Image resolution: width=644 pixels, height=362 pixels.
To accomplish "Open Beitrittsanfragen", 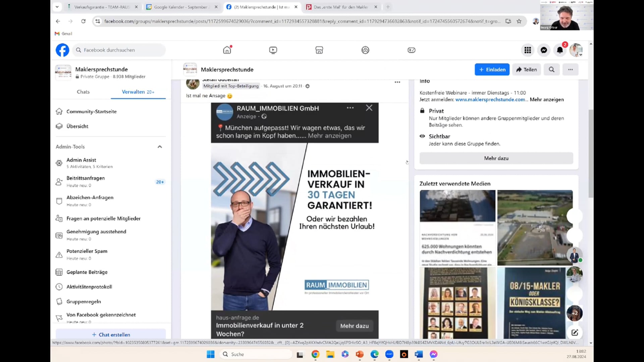I will pos(111,182).
